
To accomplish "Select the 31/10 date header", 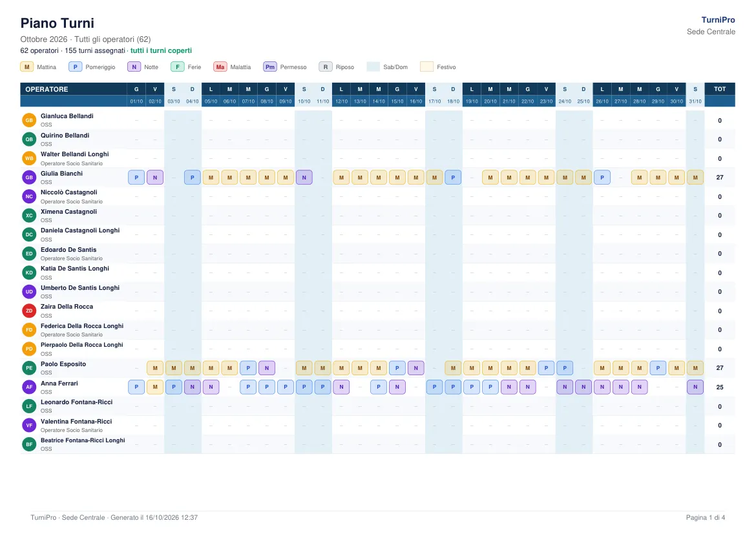I will 695,101.
